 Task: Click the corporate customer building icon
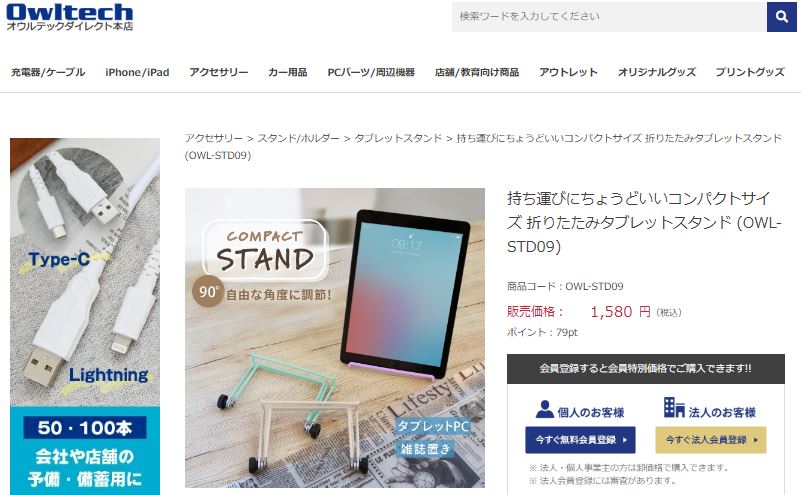(674, 407)
